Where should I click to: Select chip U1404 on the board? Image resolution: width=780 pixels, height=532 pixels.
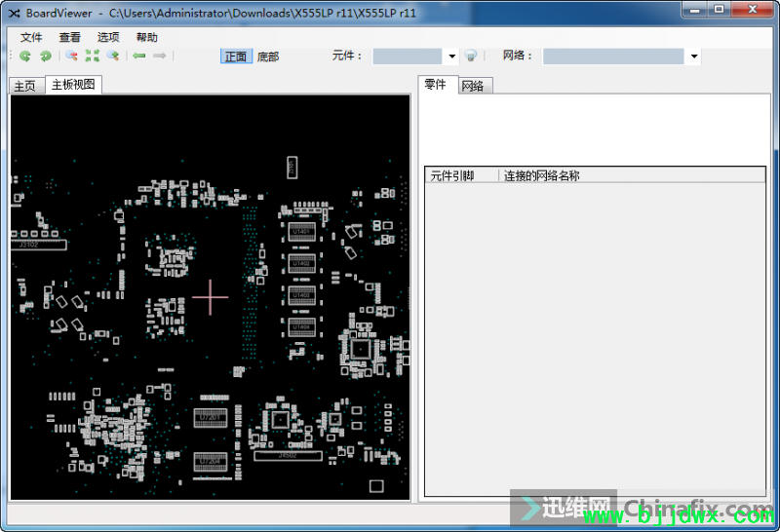[x=301, y=327]
